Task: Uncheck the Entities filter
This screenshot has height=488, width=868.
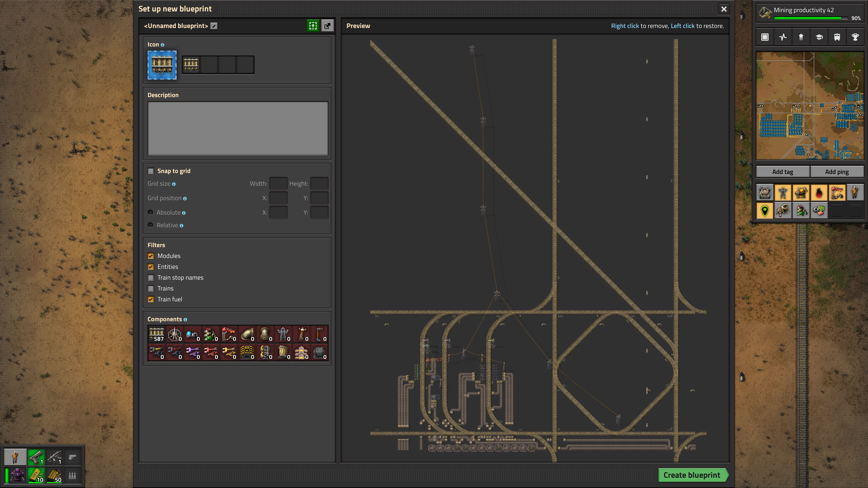Action: click(x=151, y=267)
